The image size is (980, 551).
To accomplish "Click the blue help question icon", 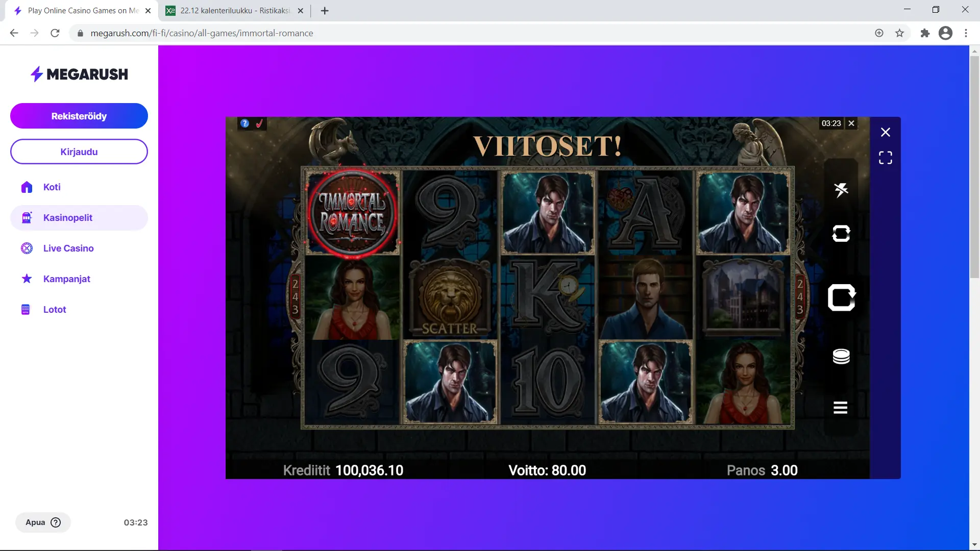I will coord(245,123).
